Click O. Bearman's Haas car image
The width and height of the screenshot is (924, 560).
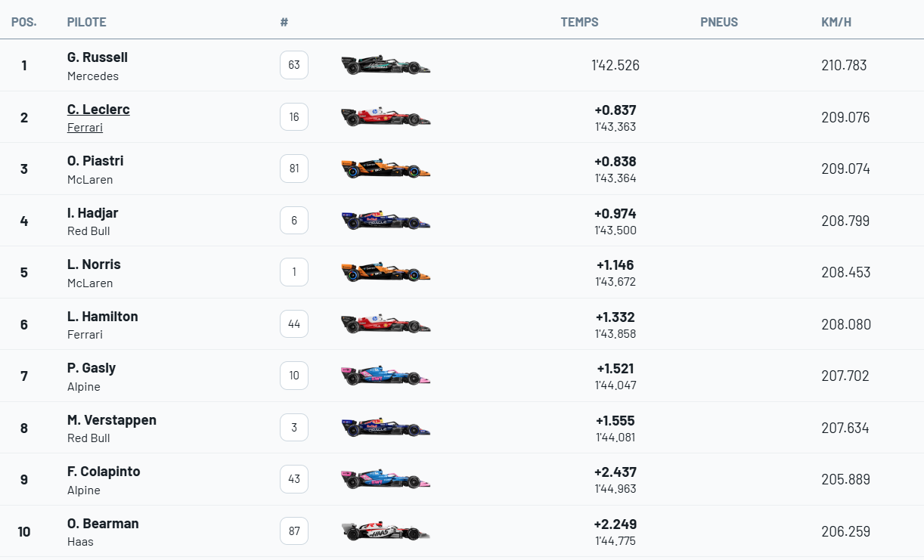coord(386,531)
